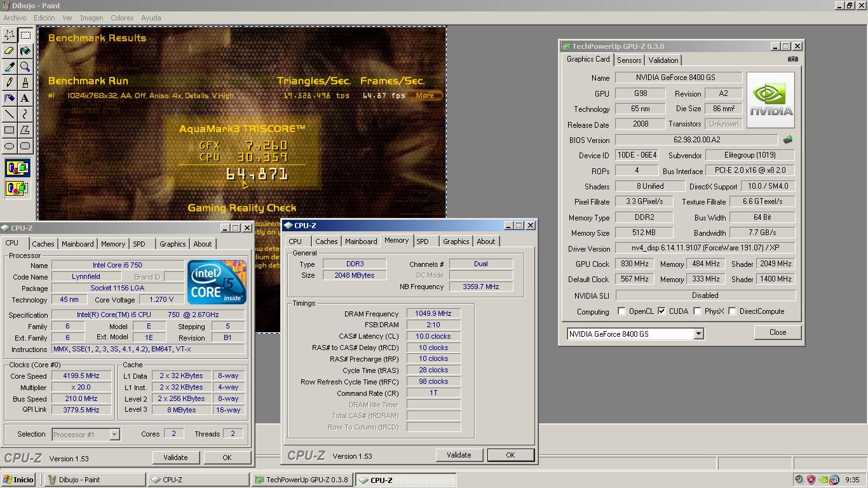Screen dimensions: 868x488
Task: Select the Fill With Color bucket
Action: (x=25, y=51)
